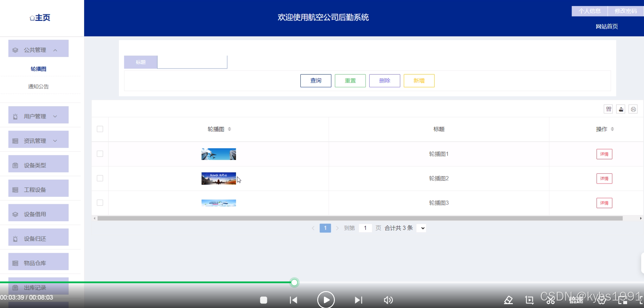Screen dimensions: 644x308
Task: Open the 设备借用 menu
Action: [x=38, y=213]
